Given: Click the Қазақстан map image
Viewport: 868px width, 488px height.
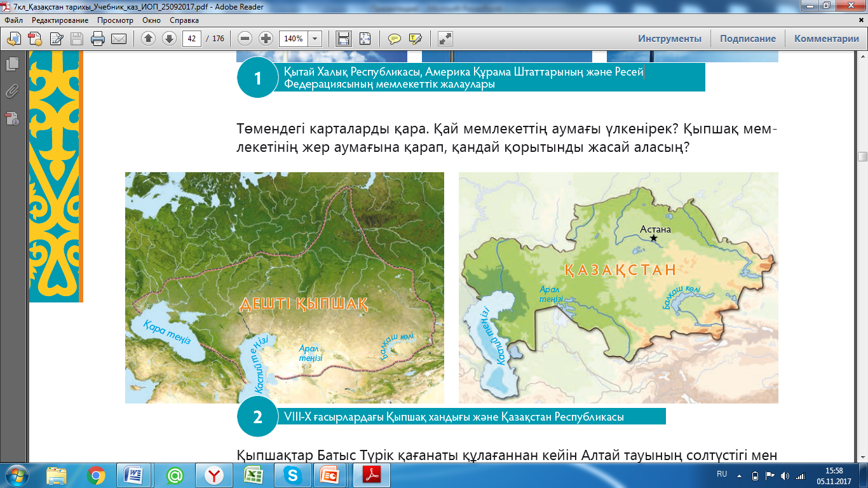Looking at the screenshot, I should point(618,288).
